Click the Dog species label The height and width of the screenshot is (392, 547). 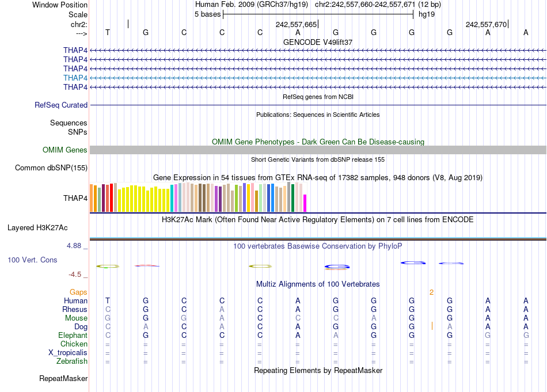click(x=81, y=327)
